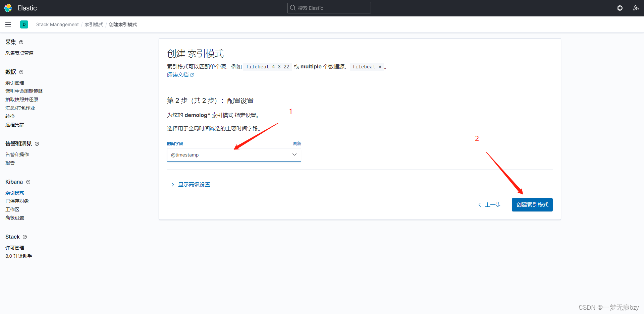The width and height of the screenshot is (644, 314).
Task: Click the 第 2 步 配置设置 heading
Action: (x=210, y=101)
